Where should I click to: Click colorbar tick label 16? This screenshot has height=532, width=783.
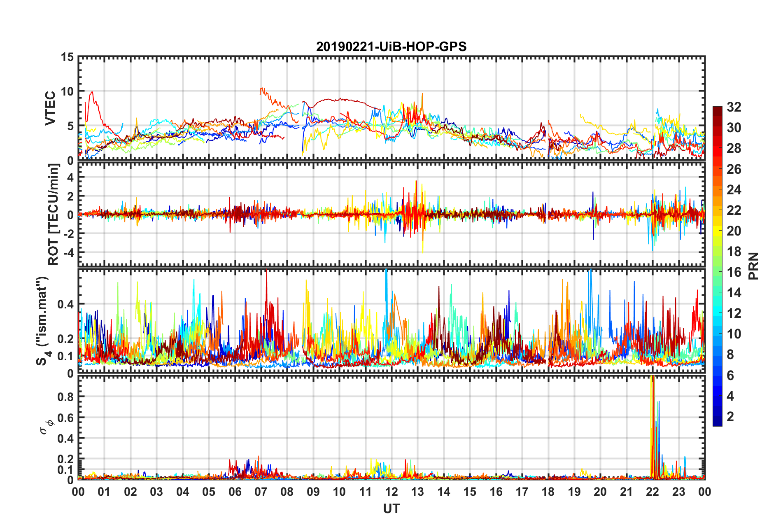point(734,272)
